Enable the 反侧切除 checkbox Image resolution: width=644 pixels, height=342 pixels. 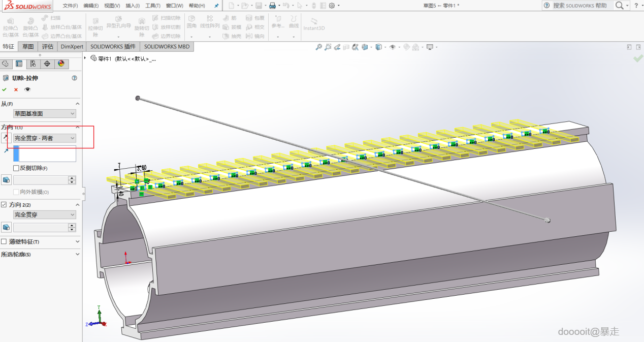point(16,168)
